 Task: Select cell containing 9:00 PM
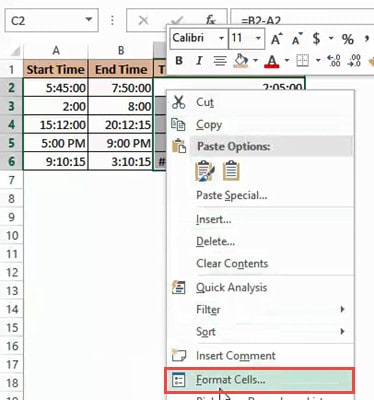pos(121,143)
